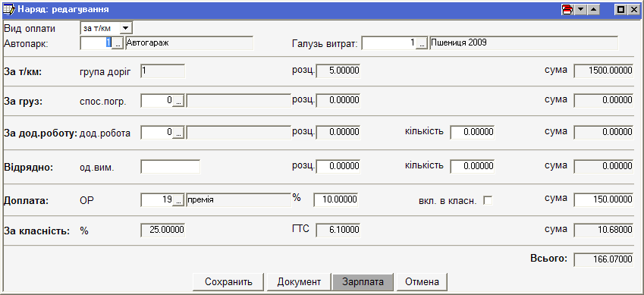The height and width of the screenshot is (295, 644).
Task: Open the Вид оплати dropdown
Action: [126, 28]
